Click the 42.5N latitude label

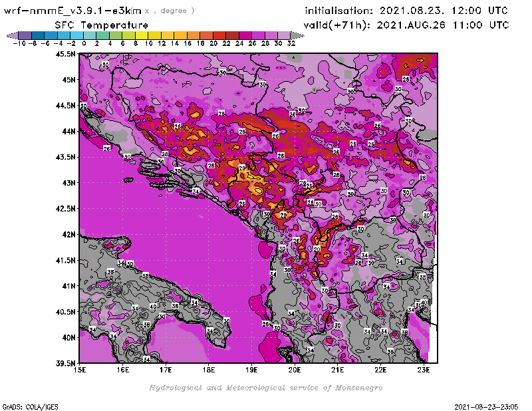point(65,208)
